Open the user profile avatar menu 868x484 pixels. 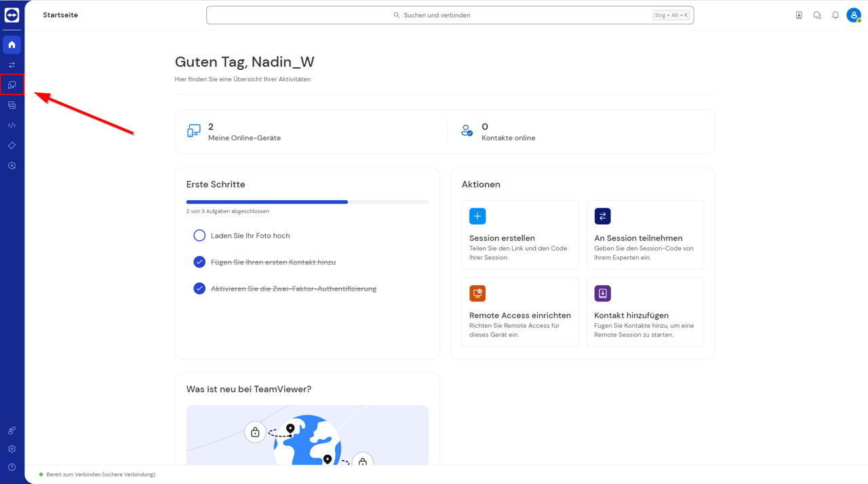(x=854, y=15)
